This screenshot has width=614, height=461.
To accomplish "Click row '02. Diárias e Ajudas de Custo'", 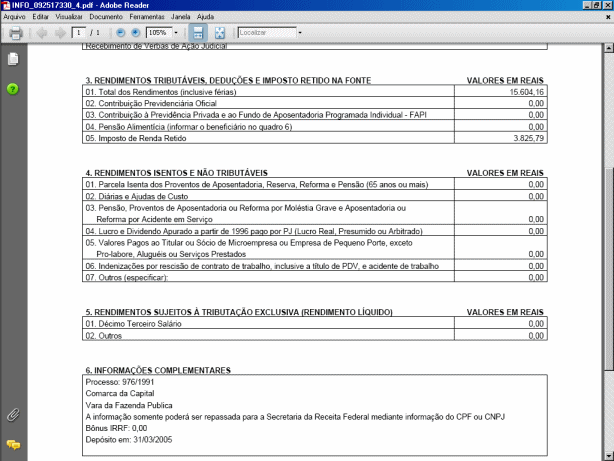I will [315, 196].
